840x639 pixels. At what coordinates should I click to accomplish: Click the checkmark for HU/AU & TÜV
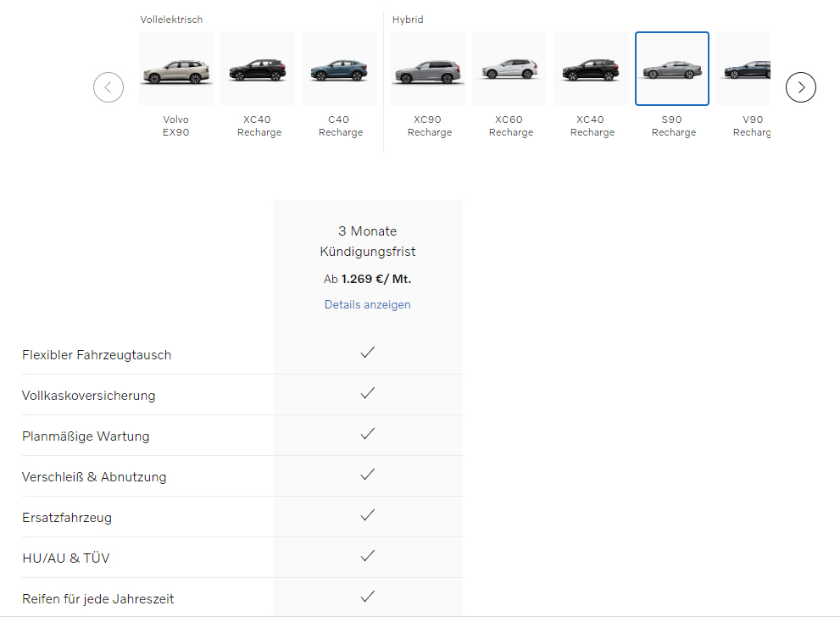click(368, 556)
